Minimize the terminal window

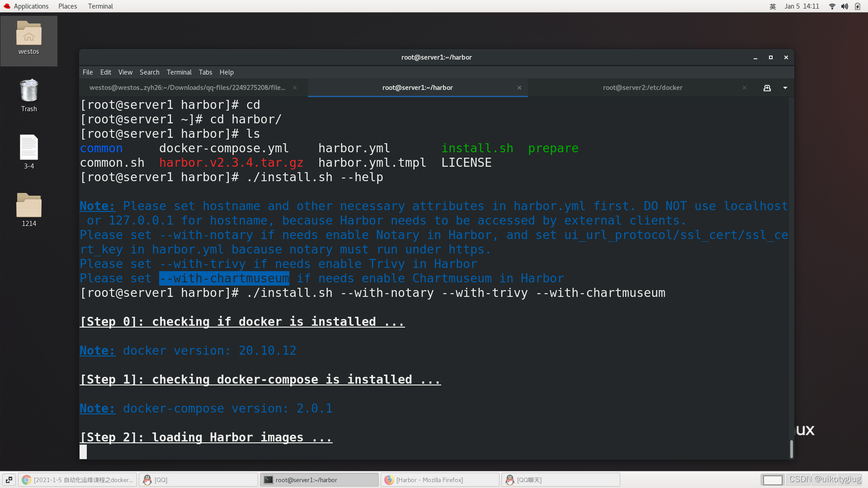tap(755, 57)
